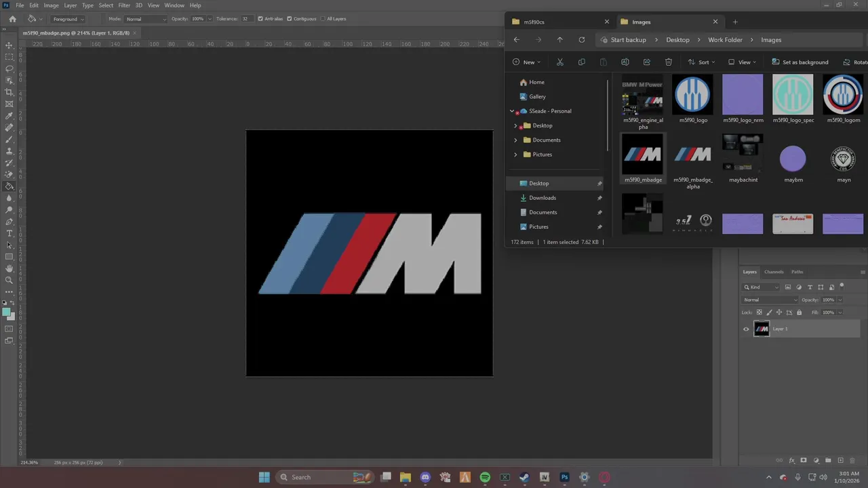Select the Horizontal Type tool
The image size is (868, 488).
9,233
